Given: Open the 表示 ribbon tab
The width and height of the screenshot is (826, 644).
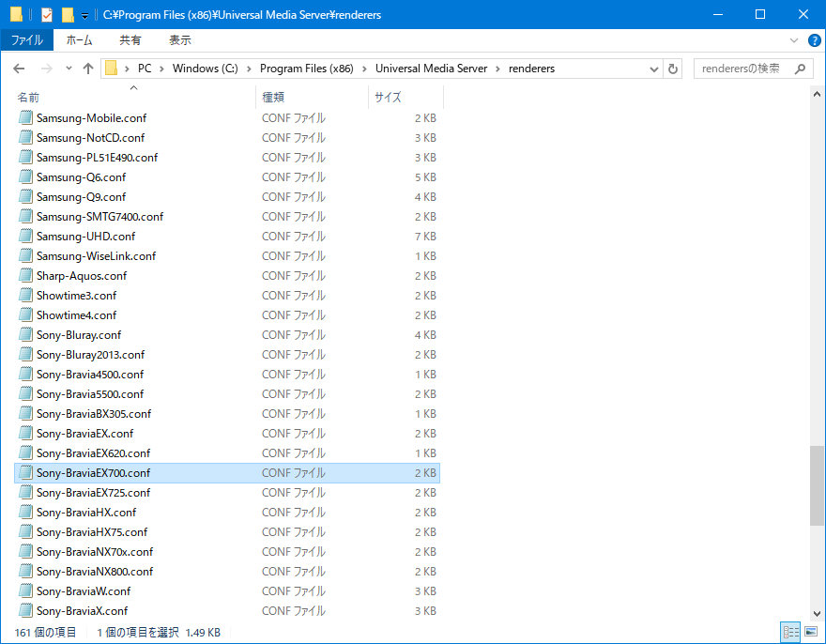Looking at the screenshot, I should click(179, 40).
